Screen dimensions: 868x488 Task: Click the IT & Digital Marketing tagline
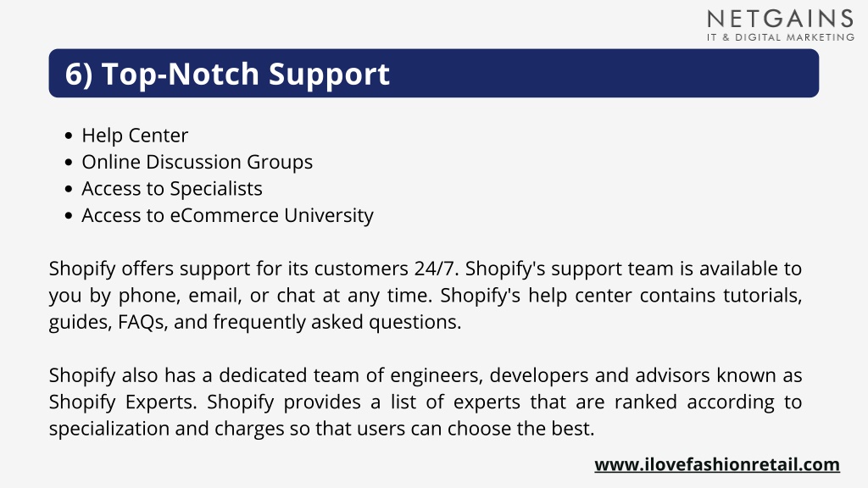pos(781,37)
